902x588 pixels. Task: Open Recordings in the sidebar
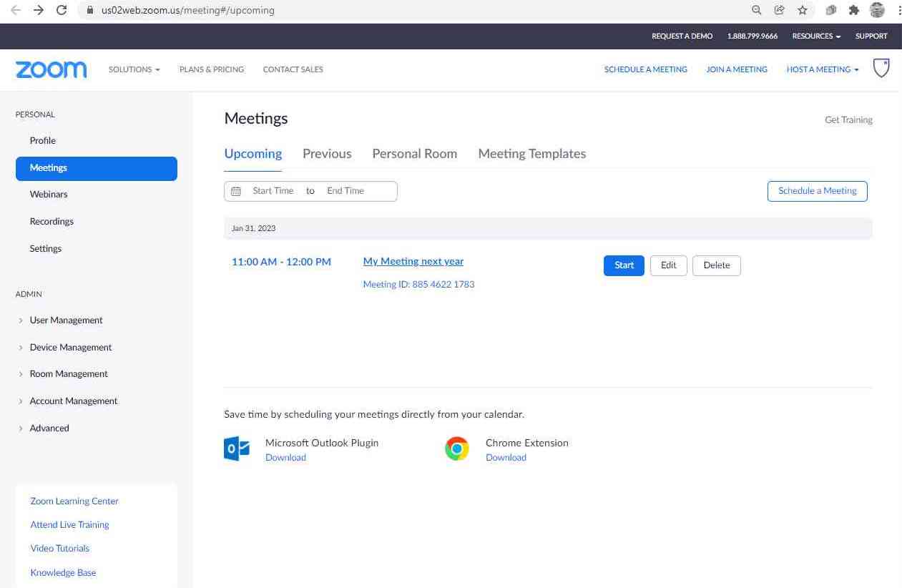pos(52,222)
